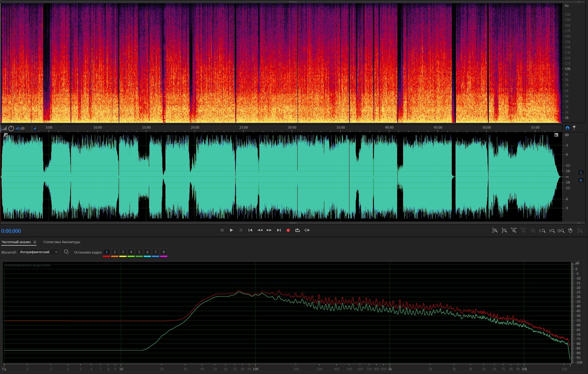The width and height of the screenshot is (588, 374).
Task: Click the 0:00.000 timecode display
Action: click(x=11, y=231)
